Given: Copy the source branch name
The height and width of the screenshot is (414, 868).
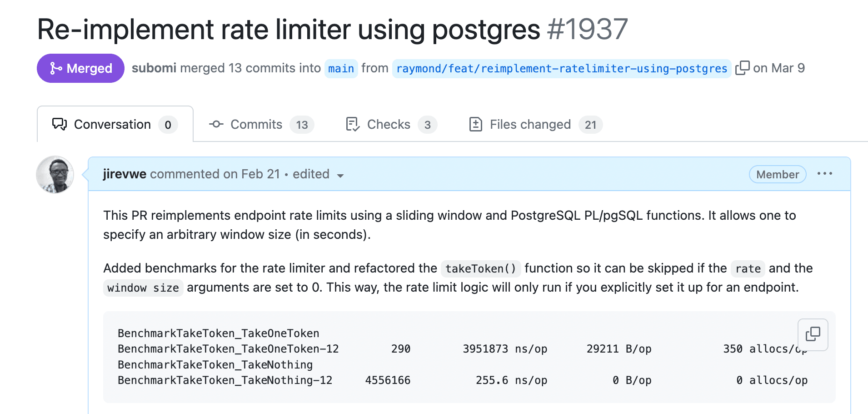Looking at the screenshot, I should (743, 67).
